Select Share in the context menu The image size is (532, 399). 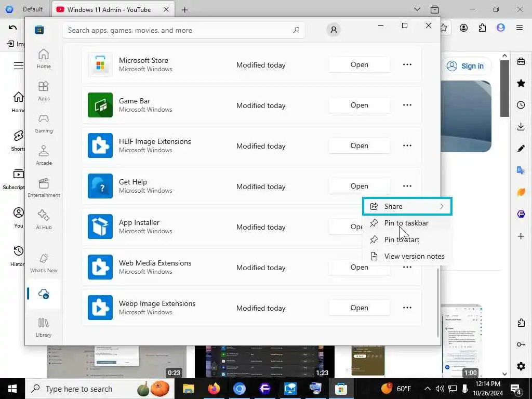[x=407, y=206]
